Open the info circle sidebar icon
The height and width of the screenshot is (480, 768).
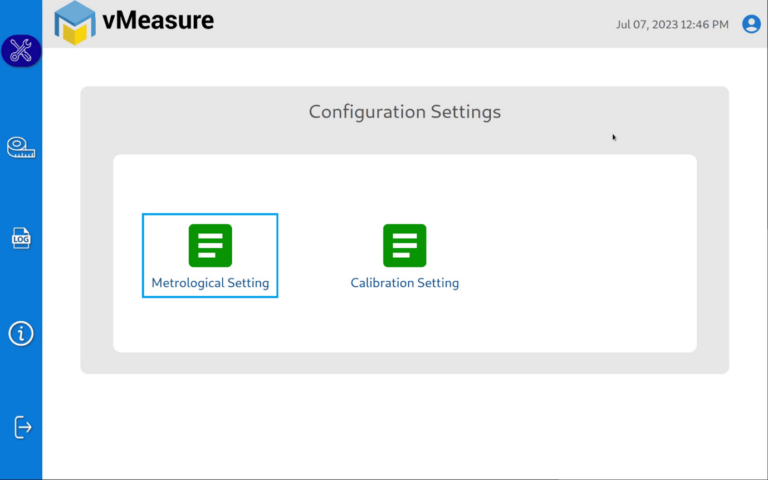click(x=21, y=334)
